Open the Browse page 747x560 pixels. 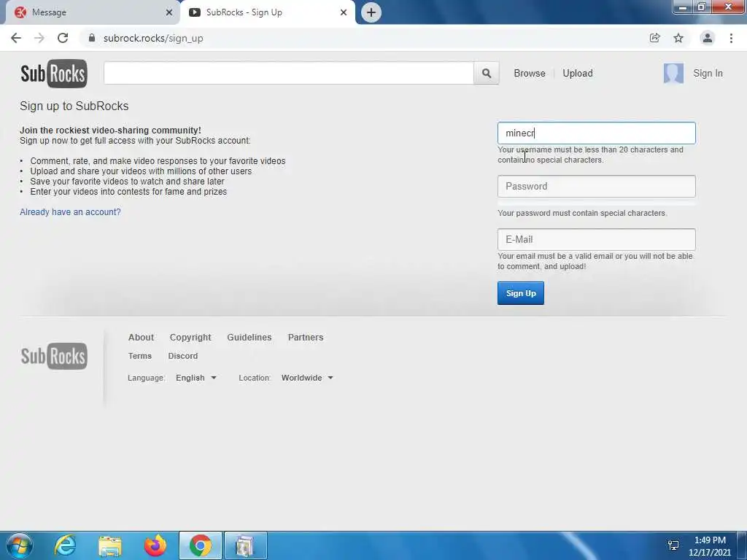tap(530, 74)
